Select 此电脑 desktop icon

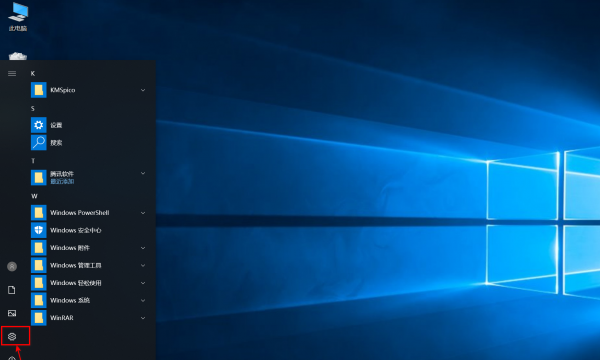coord(18,17)
